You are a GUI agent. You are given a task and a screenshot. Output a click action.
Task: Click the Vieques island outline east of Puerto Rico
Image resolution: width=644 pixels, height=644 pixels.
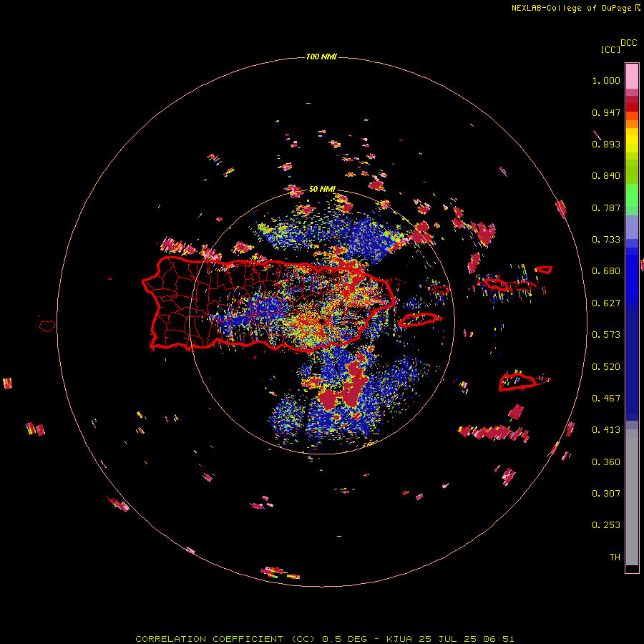(420, 320)
